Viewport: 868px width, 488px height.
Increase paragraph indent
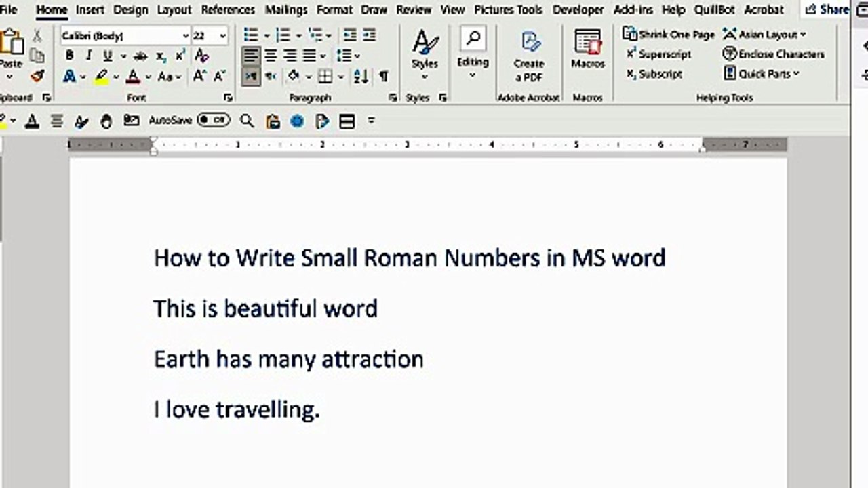[369, 35]
